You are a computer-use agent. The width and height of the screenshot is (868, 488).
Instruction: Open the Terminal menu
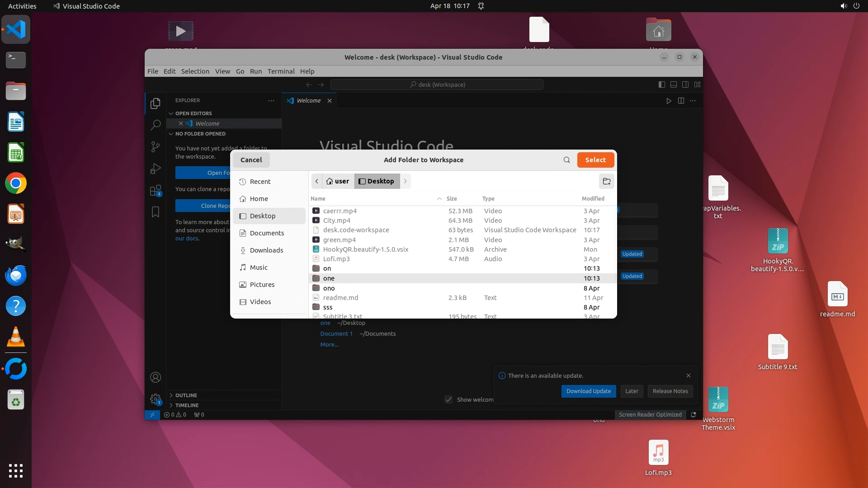click(281, 71)
